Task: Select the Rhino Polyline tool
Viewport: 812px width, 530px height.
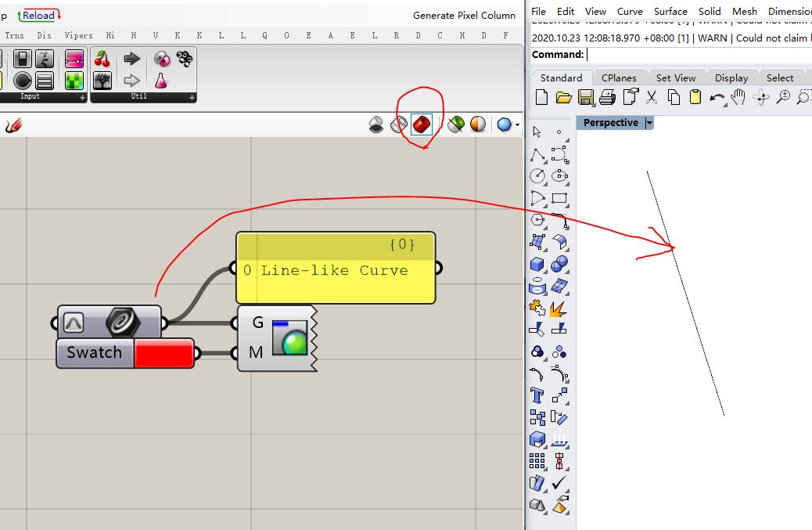Action: click(537, 154)
